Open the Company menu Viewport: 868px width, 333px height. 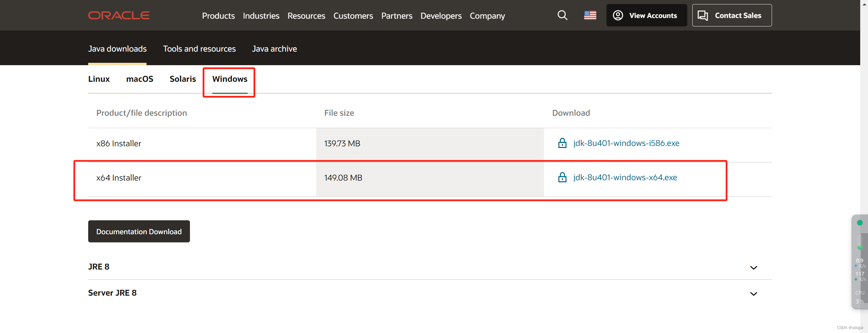[x=487, y=16]
